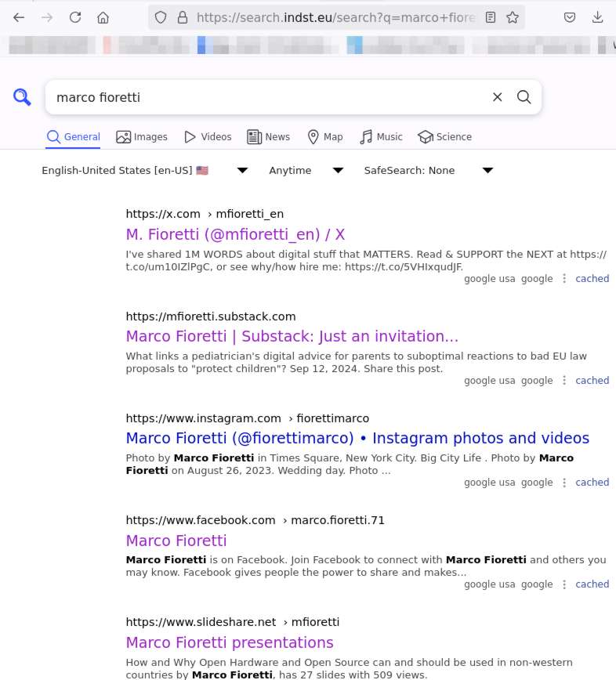Click the browser forward arrow
Viewport: 616px width, 680px height.
47,17
